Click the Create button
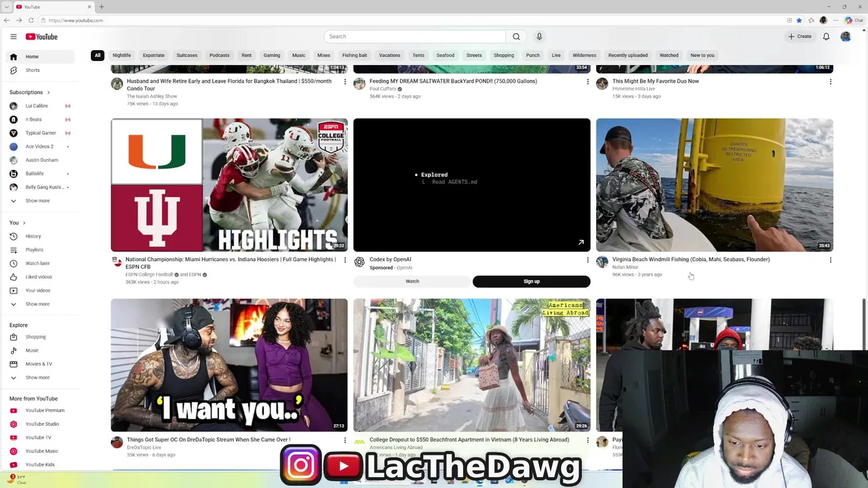The height and width of the screenshot is (488, 868). click(x=800, y=37)
